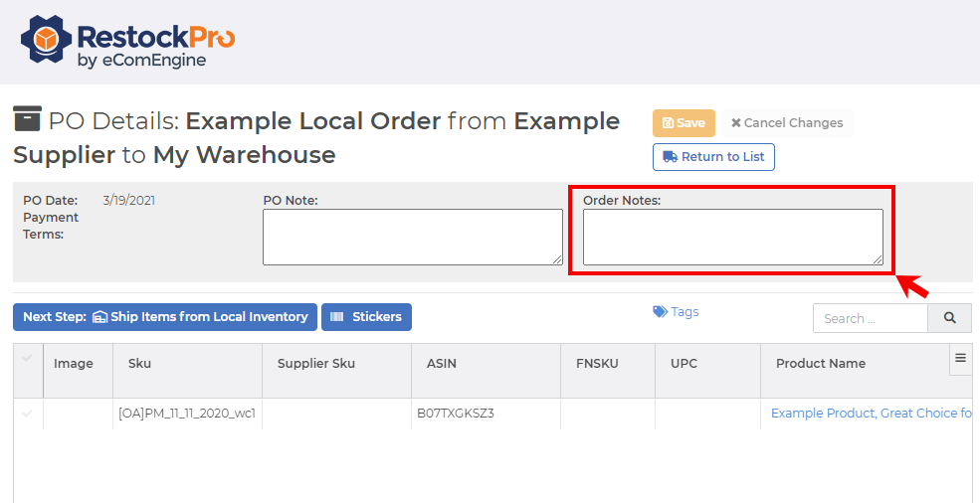Click Cancel Changes button

(x=787, y=123)
